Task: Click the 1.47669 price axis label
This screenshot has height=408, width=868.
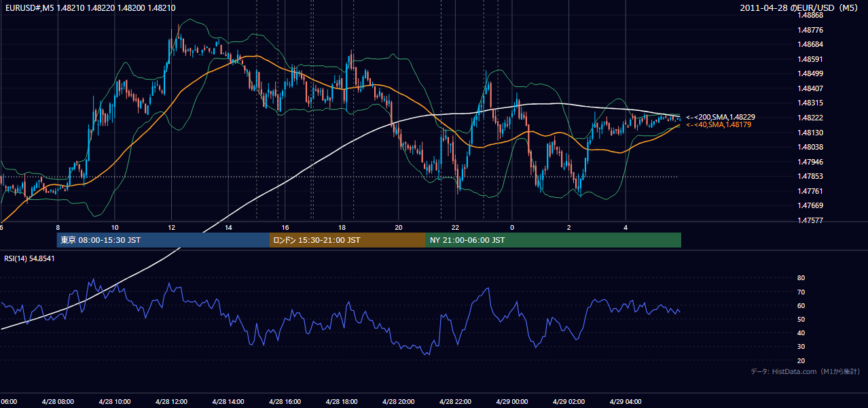Action: click(x=810, y=205)
